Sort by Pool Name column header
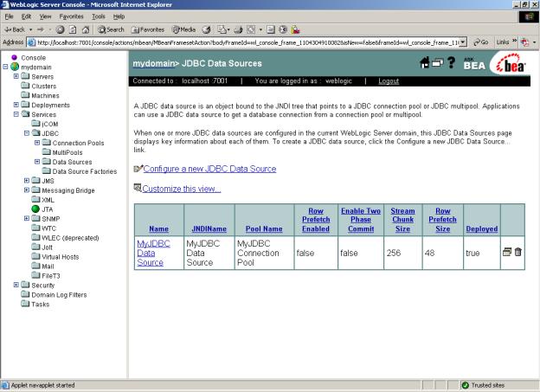Image resolution: width=540 pixels, height=392 pixels. point(264,229)
